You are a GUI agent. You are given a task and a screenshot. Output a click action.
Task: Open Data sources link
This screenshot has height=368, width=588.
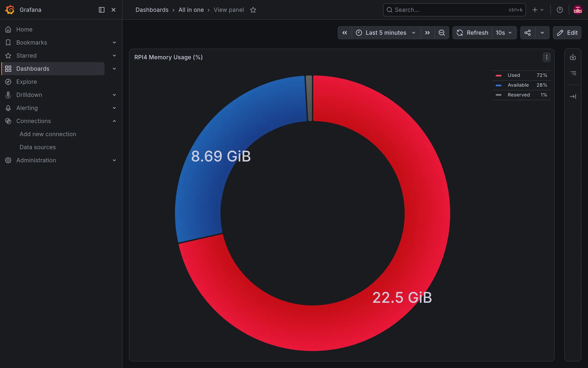38,147
